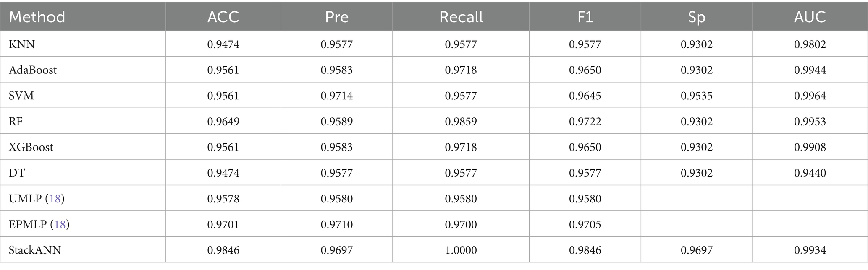Select the Recall column header
868x270 pixels.
coord(461,17)
